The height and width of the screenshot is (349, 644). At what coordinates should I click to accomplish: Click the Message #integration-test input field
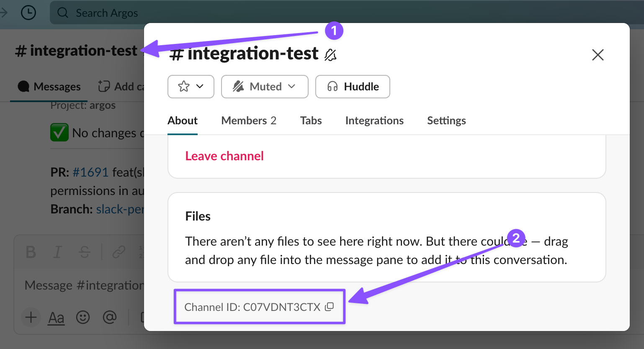(x=84, y=285)
